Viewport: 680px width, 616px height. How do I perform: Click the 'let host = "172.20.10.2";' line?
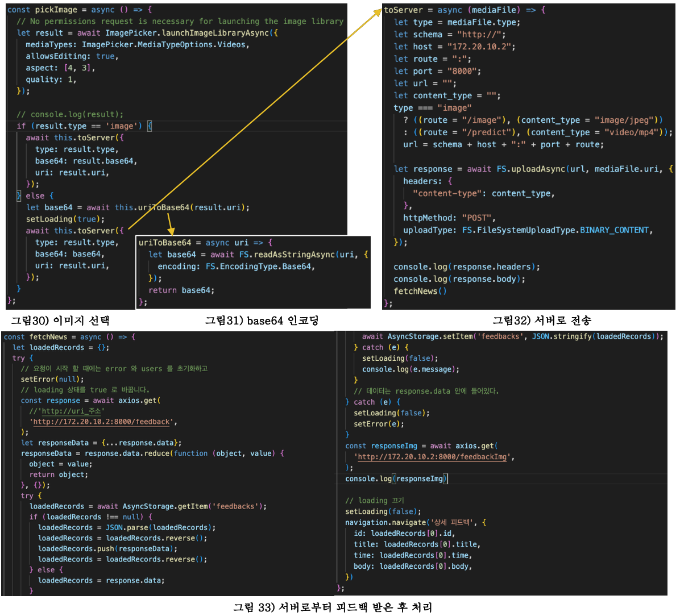[x=454, y=47]
